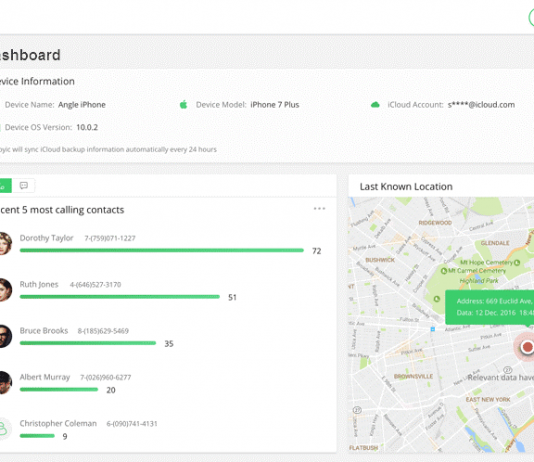Viewport: 534px width, 462px height.
Task: Click call count 72
Action: 317,251
